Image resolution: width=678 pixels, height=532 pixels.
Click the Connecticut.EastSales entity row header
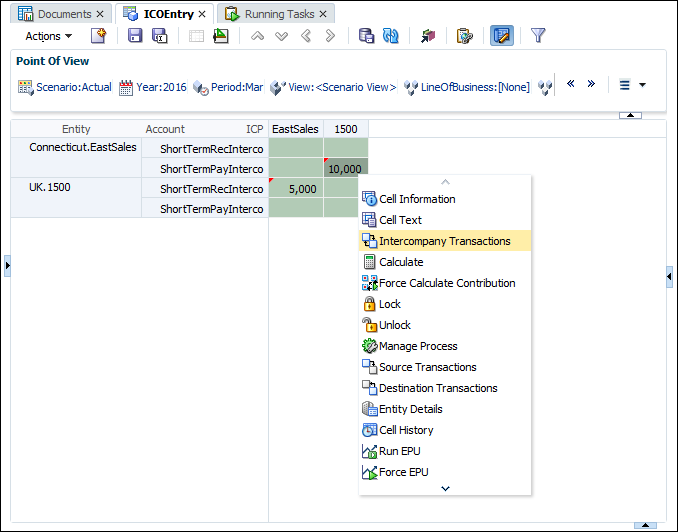pyautogui.click(x=77, y=157)
